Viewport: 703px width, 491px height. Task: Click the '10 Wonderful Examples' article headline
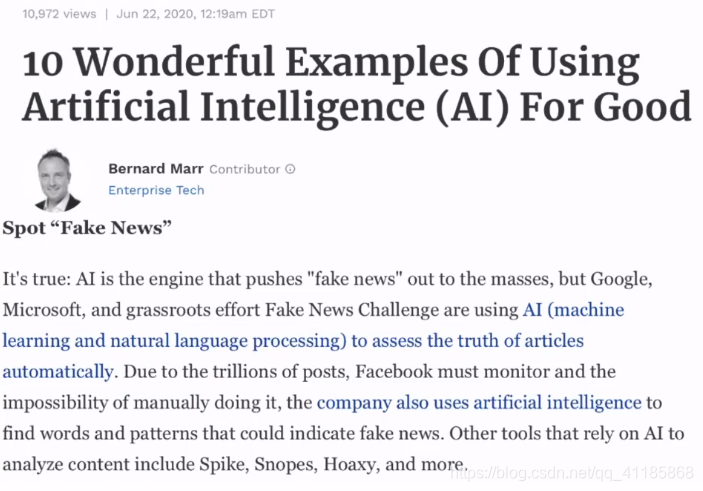(x=356, y=85)
